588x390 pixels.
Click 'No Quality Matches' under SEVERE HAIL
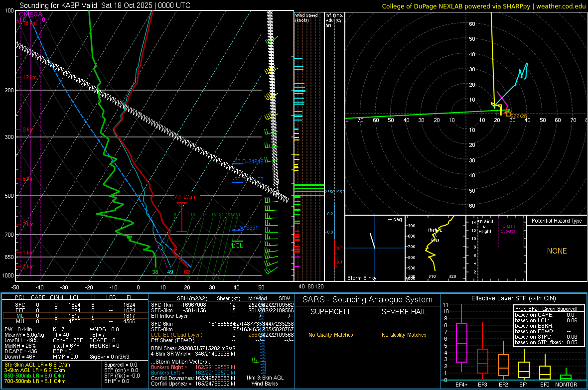click(x=404, y=335)
